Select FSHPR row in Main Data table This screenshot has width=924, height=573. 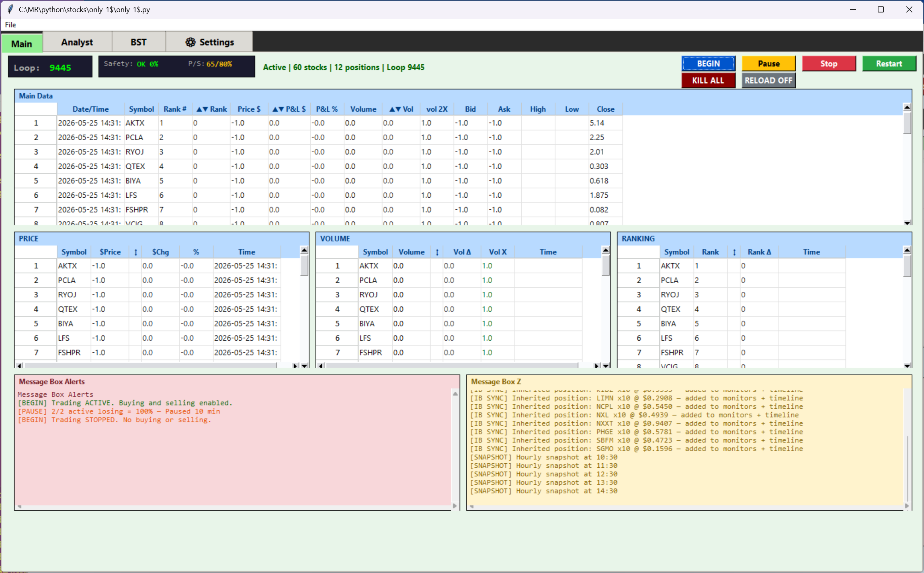coord(318,210)
